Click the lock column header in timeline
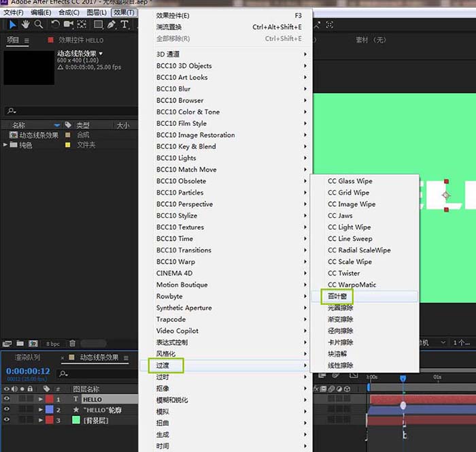Screen dimensions: 476x452 tap(30, 389)
